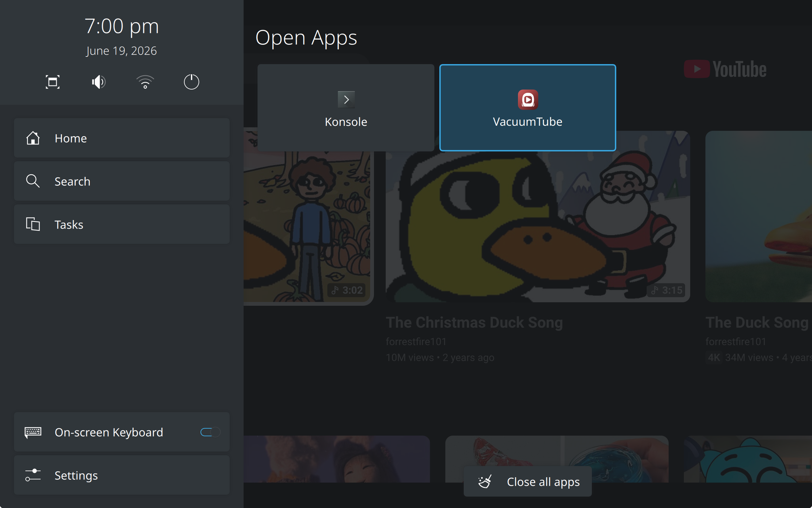This screenshot has width=812, height=508.
Task: Click The Christmas Duck Song title
Action: (x=474, y=323)
